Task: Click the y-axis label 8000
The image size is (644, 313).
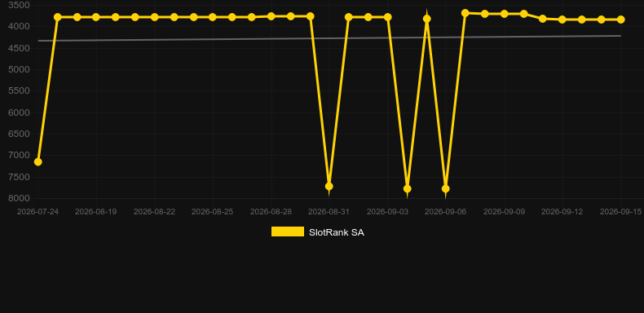Action: click(19, 198)
